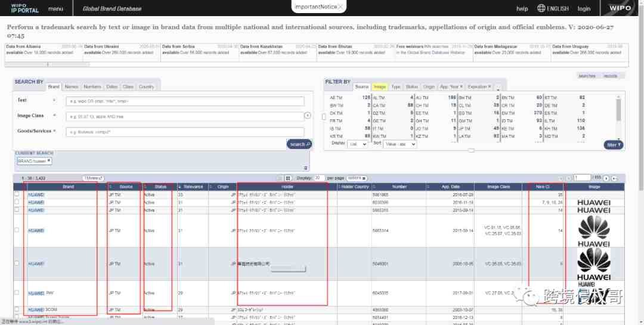644x325 pixels.
Task: Click the trash icon in current search box
Action: click(x=305, y=168)
